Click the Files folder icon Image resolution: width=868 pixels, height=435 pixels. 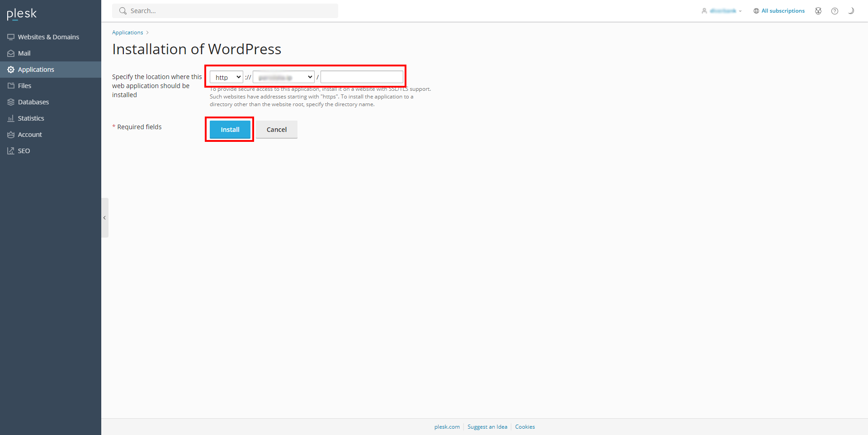pyautogui.click(x=11, y=86)
